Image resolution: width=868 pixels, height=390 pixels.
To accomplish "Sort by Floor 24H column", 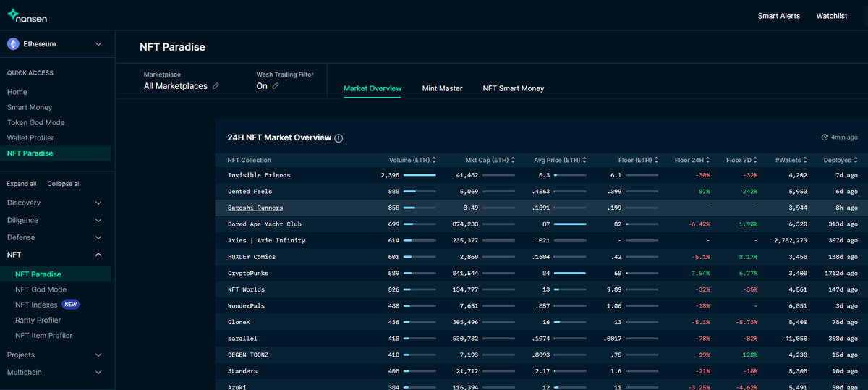I will tap(692, 160).
